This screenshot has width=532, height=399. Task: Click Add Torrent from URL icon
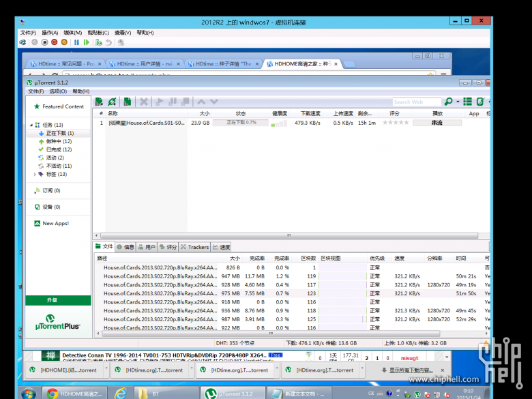112,102
